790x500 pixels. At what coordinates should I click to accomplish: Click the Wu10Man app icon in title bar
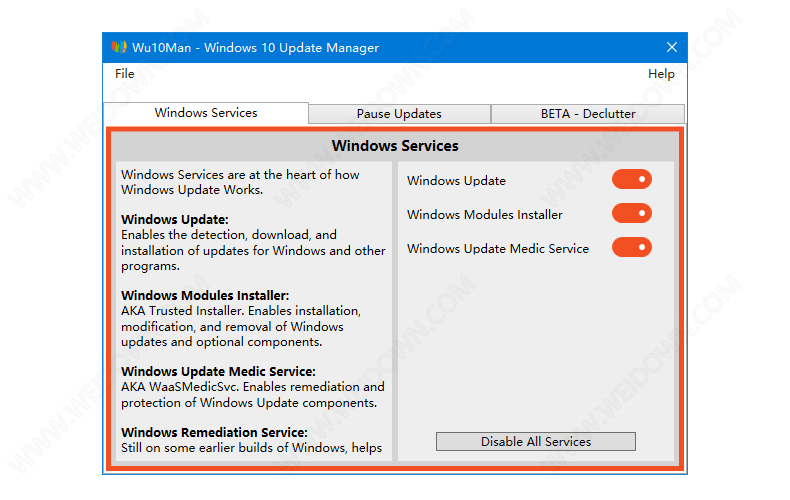119,47
